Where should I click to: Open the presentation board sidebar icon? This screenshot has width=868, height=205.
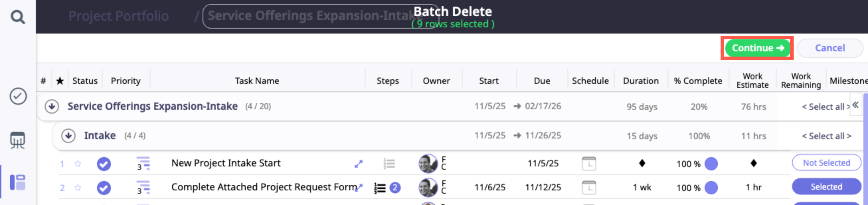pos(18,140)
